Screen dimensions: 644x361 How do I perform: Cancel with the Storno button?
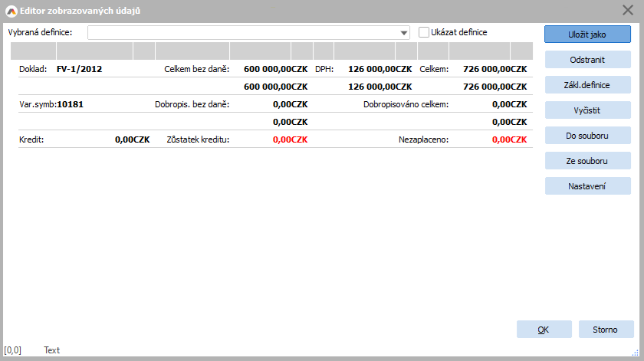[606, 330]
